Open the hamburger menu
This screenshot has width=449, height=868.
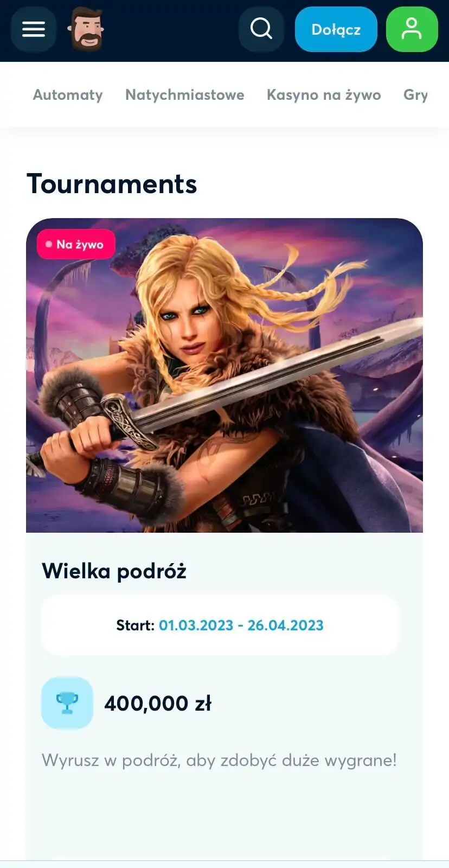pos(33,29)
